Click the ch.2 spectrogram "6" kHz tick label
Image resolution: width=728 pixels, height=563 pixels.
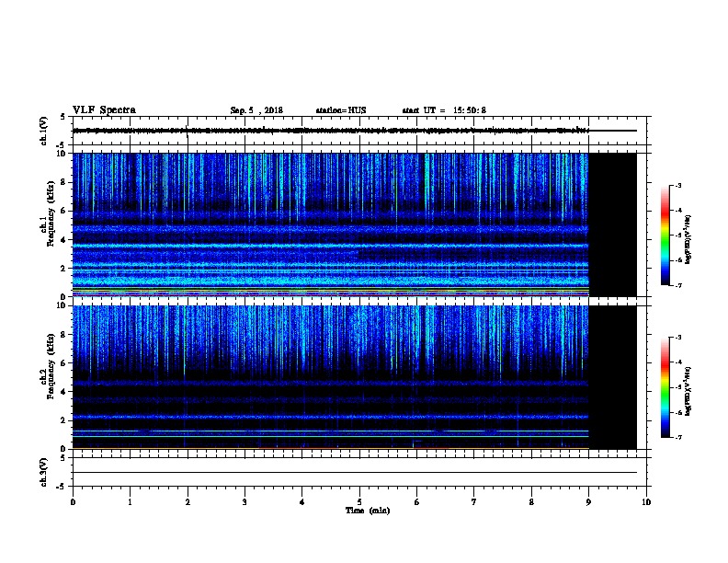tap(63, 362)
